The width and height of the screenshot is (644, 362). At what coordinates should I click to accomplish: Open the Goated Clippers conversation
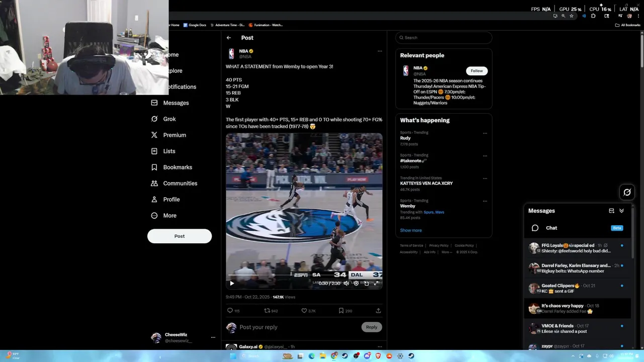577,289
